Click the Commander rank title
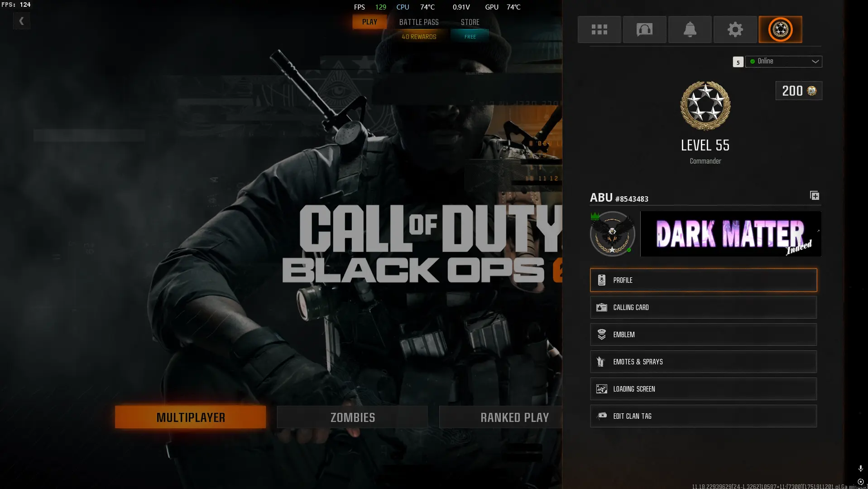This screenshot has height=489, width=868. click(x=705, y=161)
